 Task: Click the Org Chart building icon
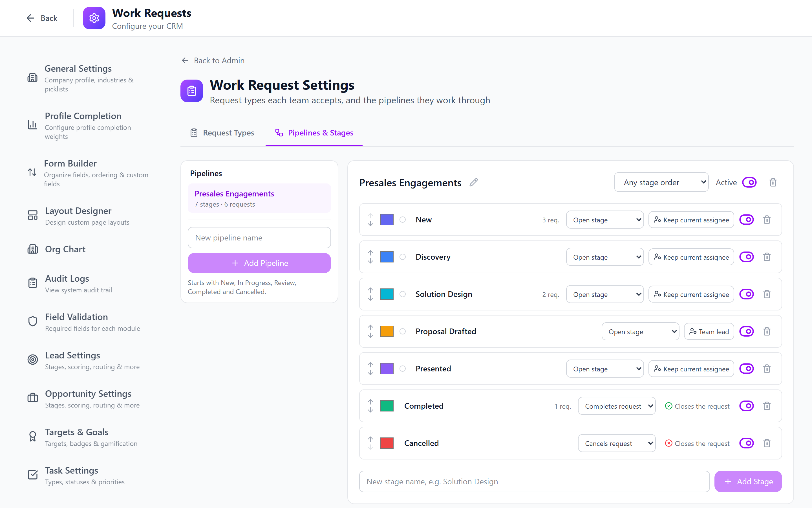[x=32, y=249]
